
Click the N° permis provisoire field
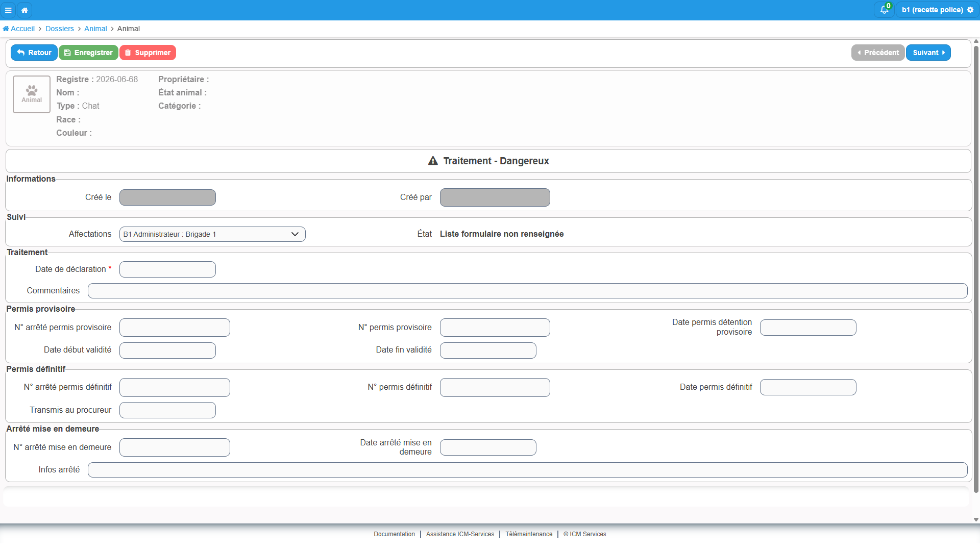(495, 328)
